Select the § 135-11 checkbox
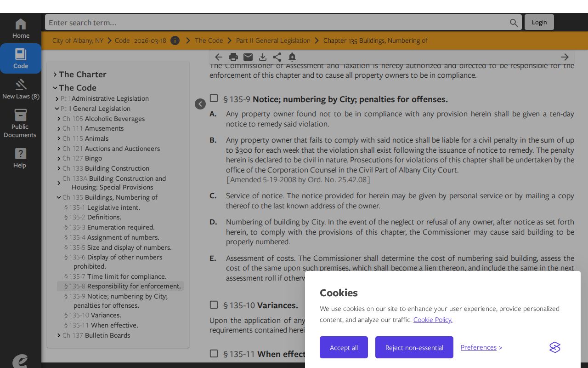This screenshot has height=368, width=588. point(214,353)
